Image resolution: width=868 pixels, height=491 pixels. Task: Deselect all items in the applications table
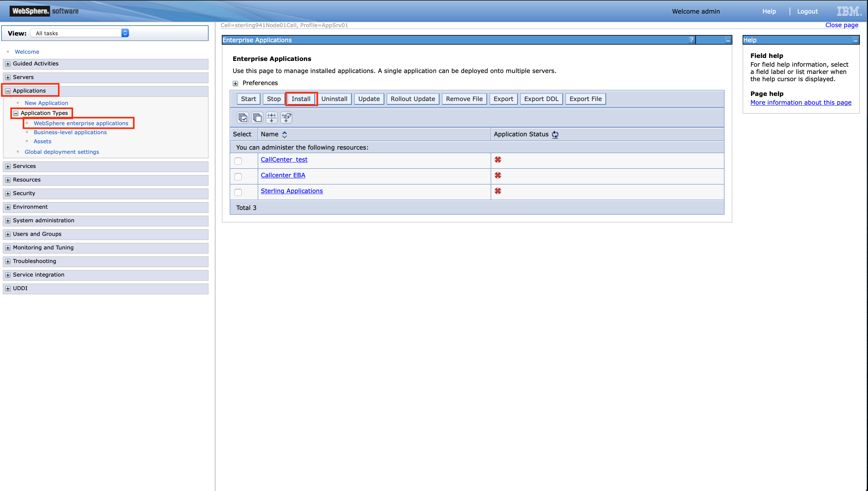pos(257,118)
